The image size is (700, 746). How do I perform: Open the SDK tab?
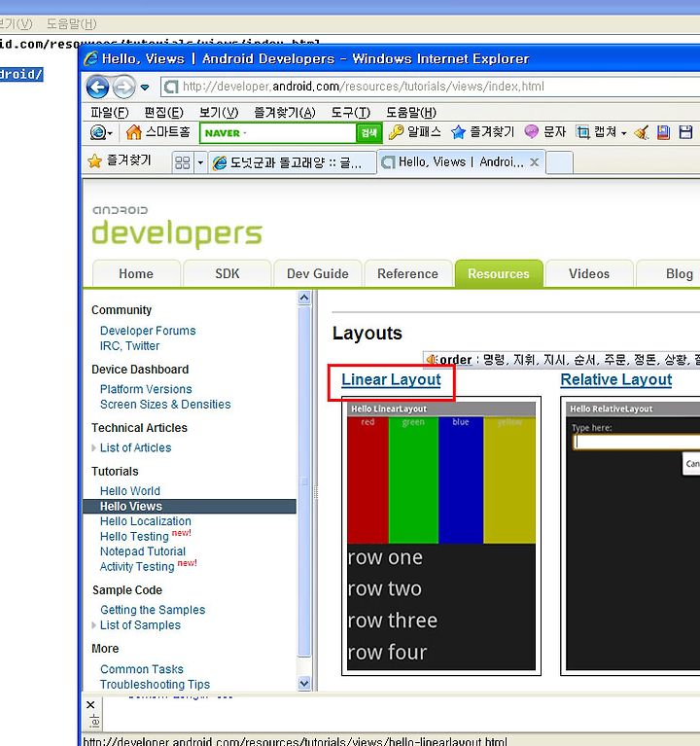tap(227, 273)
